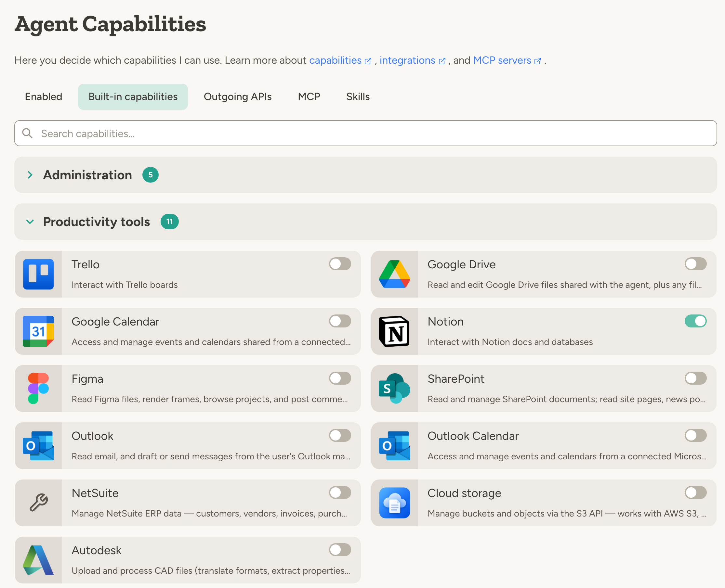Viewport: 725px width, 588px height.
Task: Switch to the Enabled tab
Action: [x=43, y=97]
